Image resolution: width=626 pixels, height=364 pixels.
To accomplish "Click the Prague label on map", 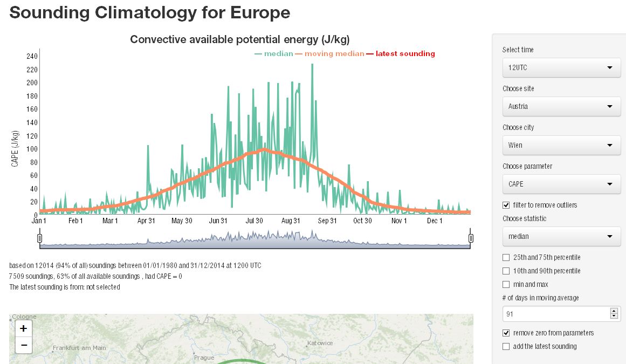I will coord(204,358).
